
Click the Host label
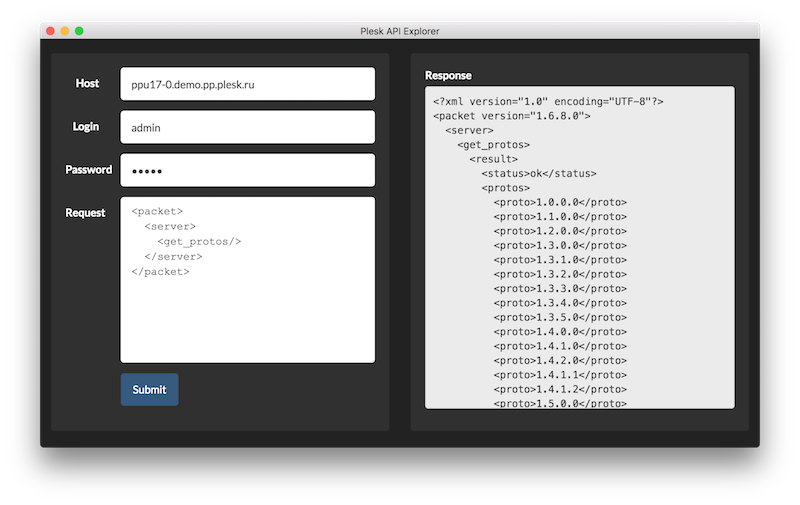point(87,83)
